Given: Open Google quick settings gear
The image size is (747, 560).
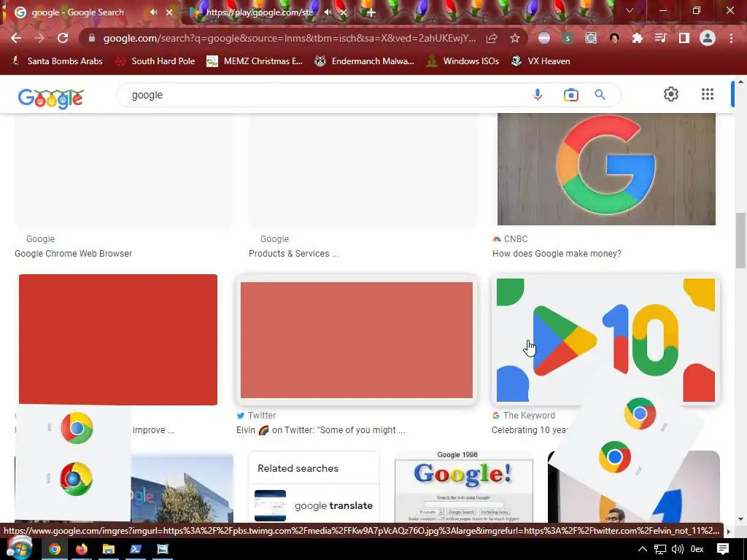Looking at the screenshot, I should [x=671, y=94].
